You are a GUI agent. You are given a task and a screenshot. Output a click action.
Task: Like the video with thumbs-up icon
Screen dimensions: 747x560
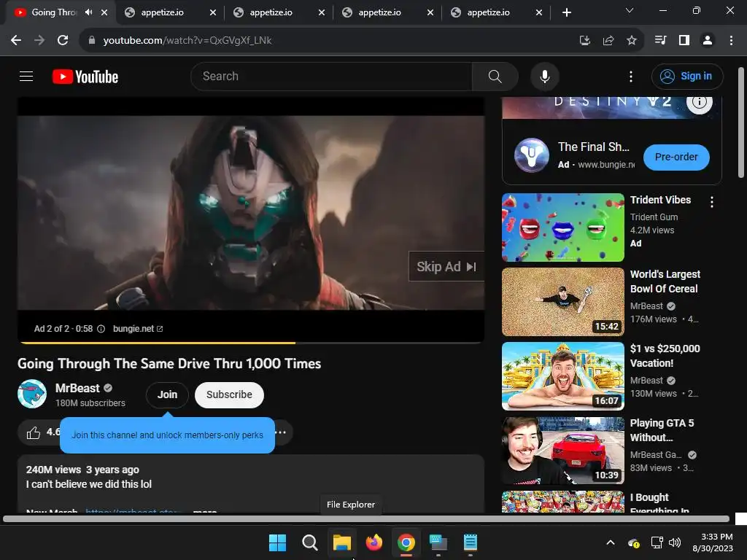coord(34,432)
